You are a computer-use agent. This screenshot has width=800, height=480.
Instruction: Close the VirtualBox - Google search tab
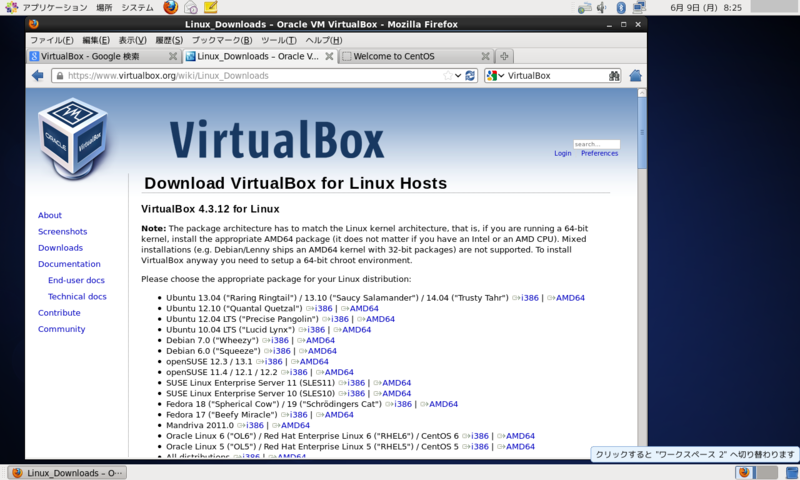tap(173, 56)
